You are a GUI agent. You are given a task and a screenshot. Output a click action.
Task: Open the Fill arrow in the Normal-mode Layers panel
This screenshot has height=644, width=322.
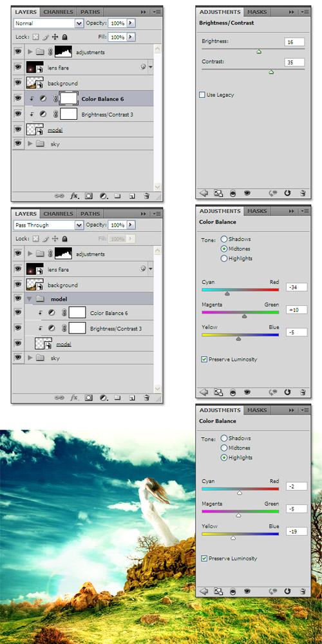click(x=131, y=37)
